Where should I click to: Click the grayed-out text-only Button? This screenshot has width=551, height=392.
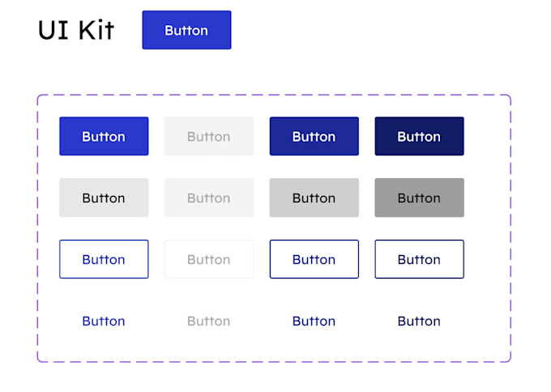(x=209, y=321)
